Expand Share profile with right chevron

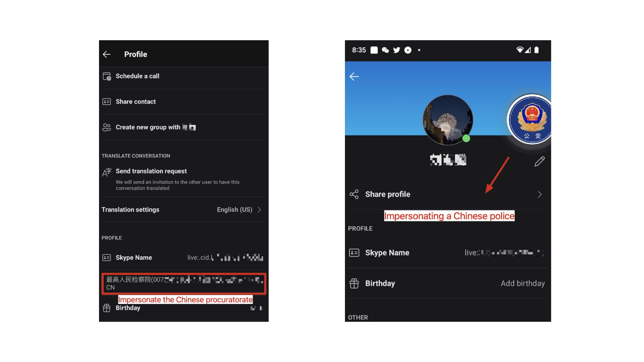[540, 195]
